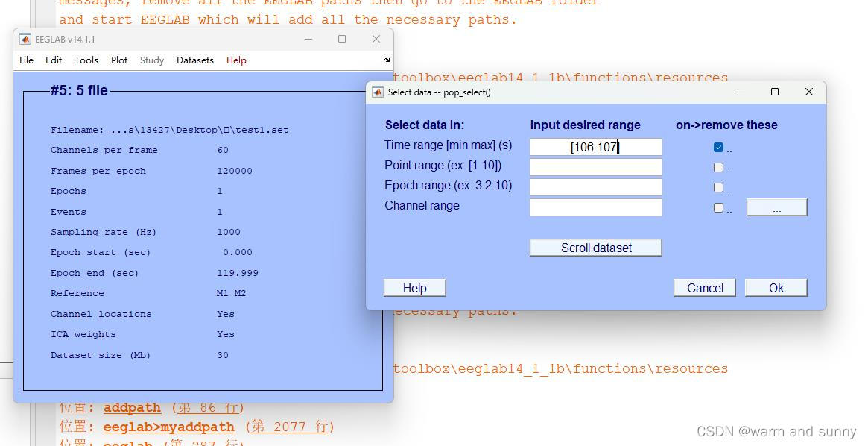This screenshot has width=868, height=446.
Task: Click the Help button in Select data dialog
Action: 414,288
